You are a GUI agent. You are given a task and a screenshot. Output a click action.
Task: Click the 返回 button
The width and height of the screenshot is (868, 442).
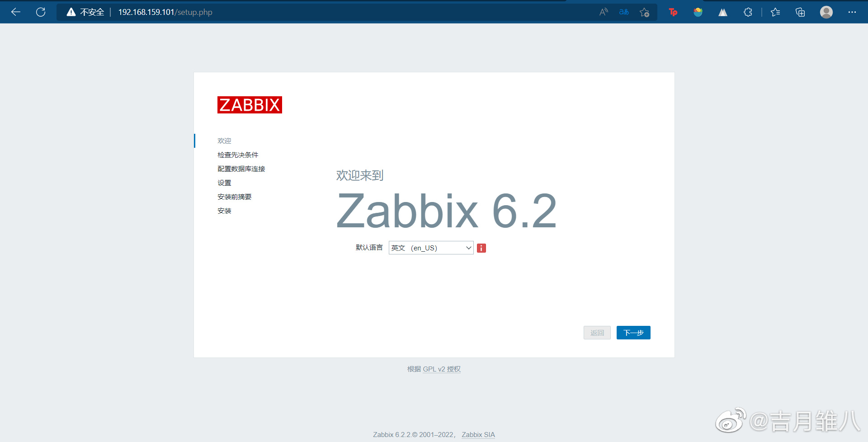[597, 333]
